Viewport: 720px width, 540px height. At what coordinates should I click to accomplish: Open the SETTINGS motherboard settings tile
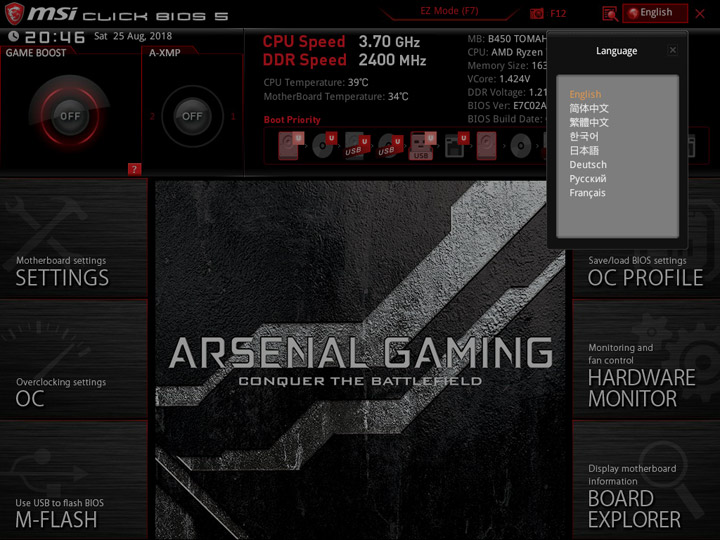[73, 238]
